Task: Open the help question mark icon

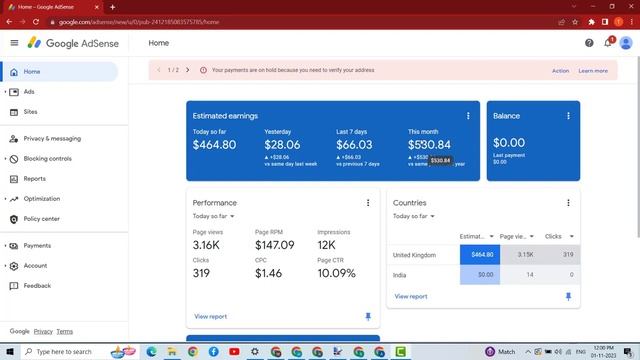Action: click(x=589, y=43)
